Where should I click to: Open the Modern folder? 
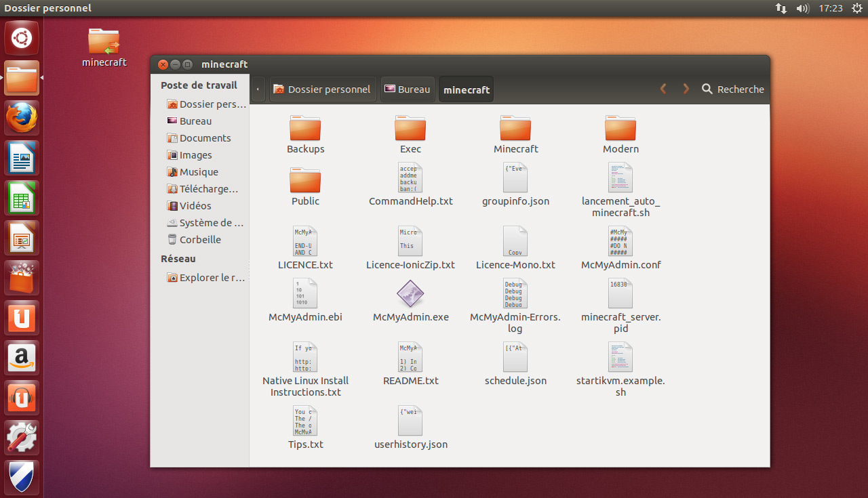pos(620,128)
